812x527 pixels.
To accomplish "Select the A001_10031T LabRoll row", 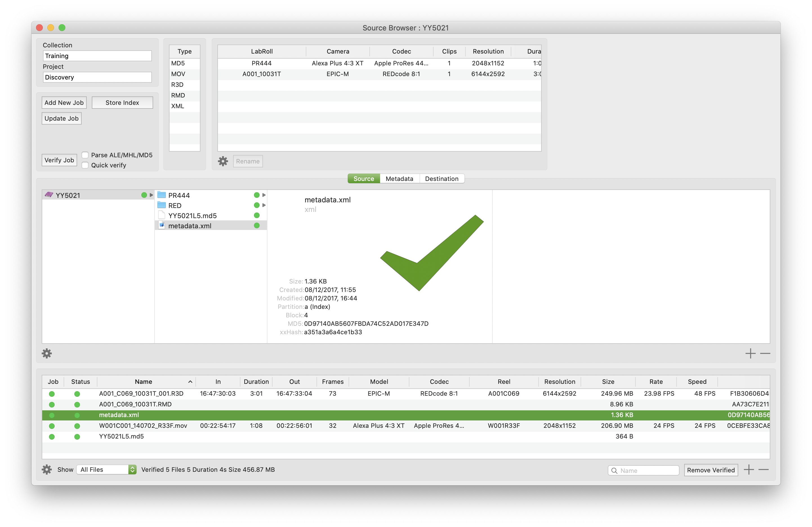I will click(379, 74).
